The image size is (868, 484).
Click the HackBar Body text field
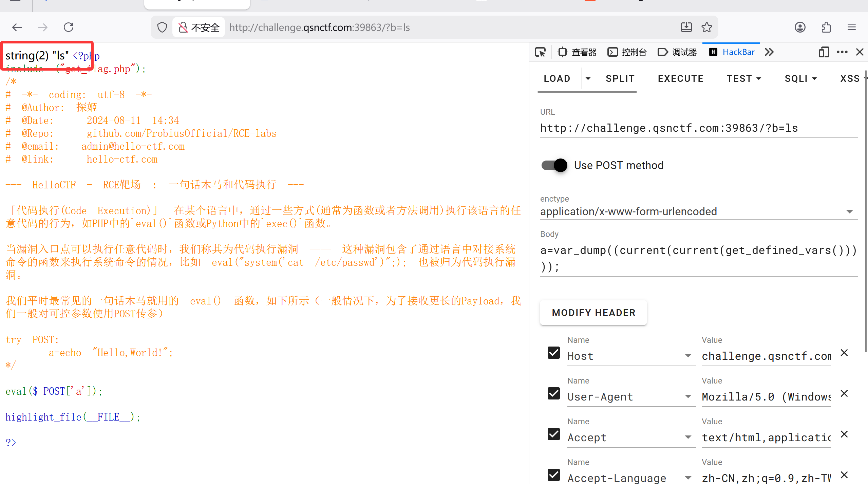[x=698, y=258]
